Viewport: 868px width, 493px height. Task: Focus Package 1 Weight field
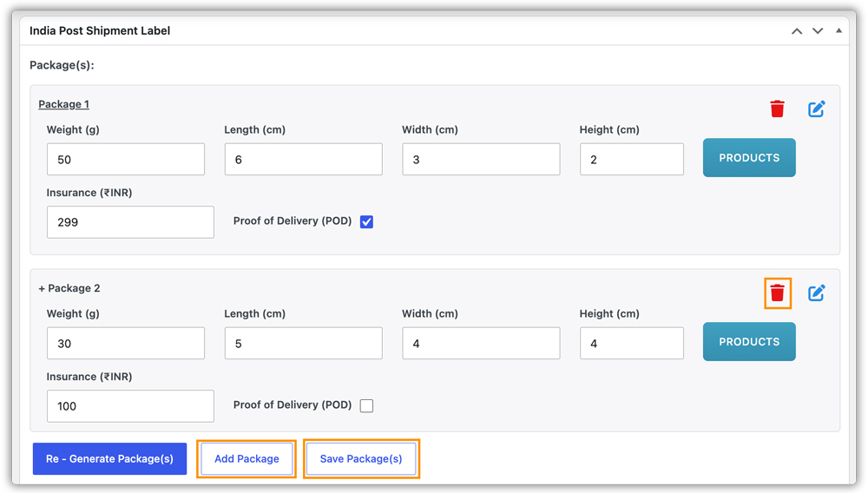(126, 160)
